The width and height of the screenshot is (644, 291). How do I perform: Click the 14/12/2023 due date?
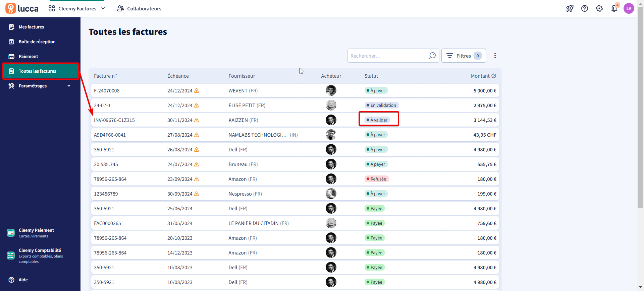(180, 253)
